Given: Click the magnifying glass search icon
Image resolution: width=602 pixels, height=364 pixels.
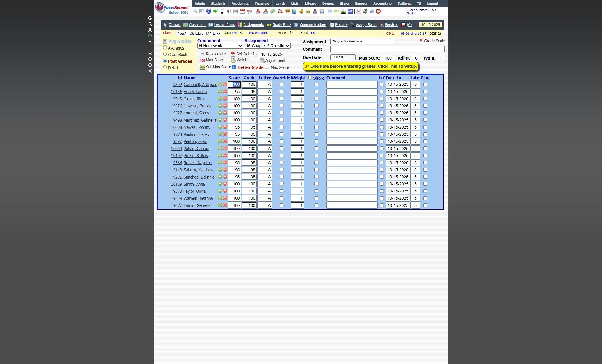Looking at the screenshot, I should click(x=195, y=11).
